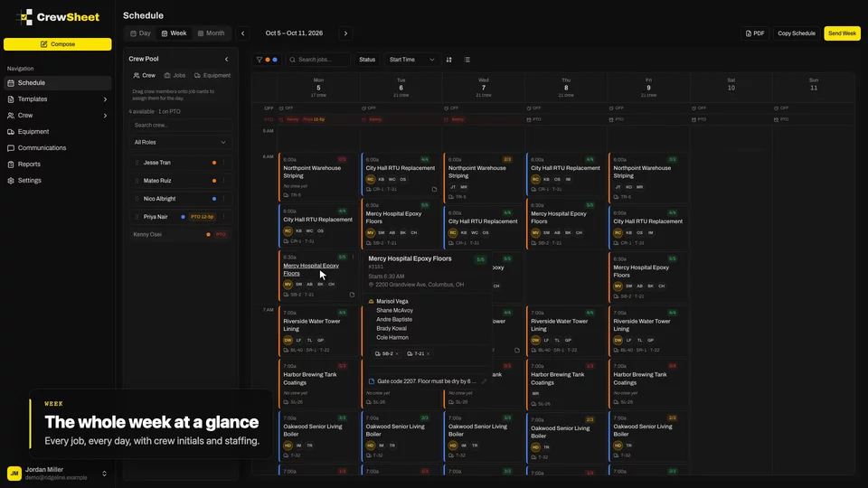
Task: Open Nico Albright's more options menu
Action: click(x=223, y=199)
